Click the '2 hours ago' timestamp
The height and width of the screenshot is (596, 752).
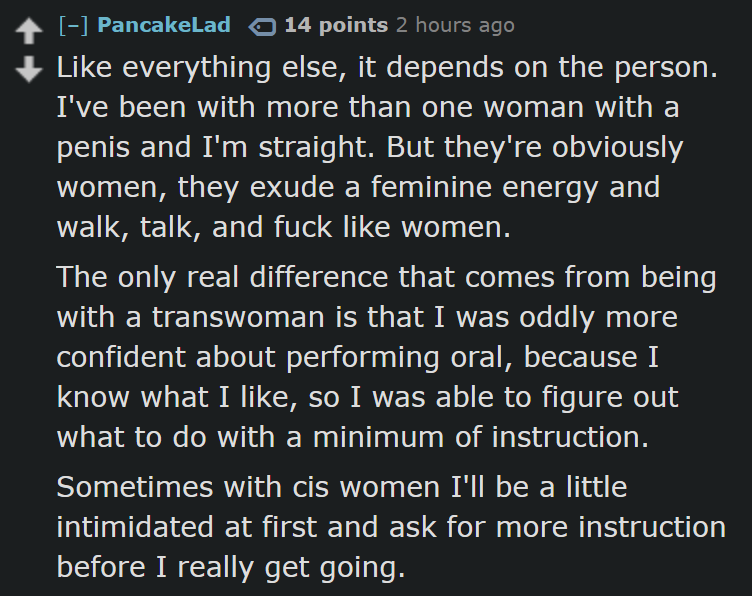[x=455, y=25]
